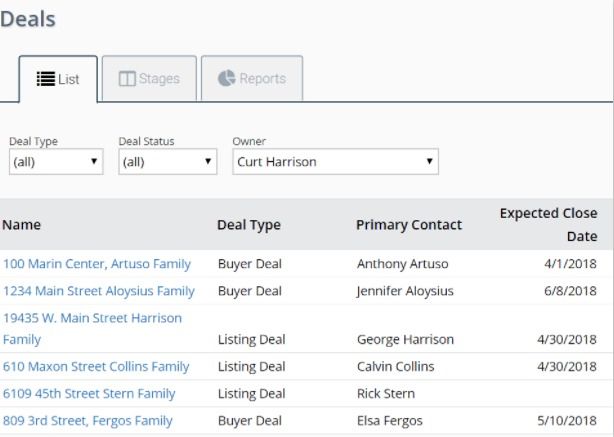Select the Calvin Collins contact cell
Viewport: 614px width, 437px height.
click(x=395, y=367)
